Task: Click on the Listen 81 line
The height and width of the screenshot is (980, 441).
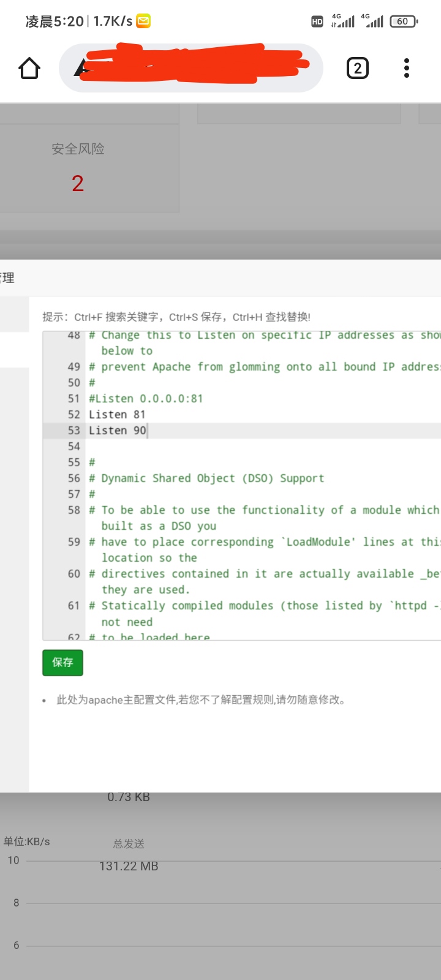Action: [x=117, y=415]
